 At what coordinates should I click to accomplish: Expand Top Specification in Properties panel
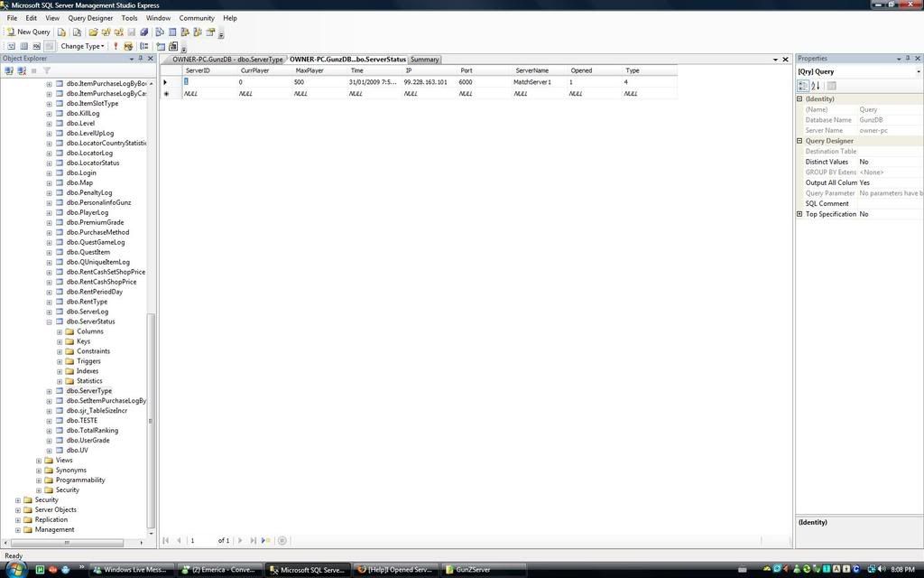tap(799, 214)
